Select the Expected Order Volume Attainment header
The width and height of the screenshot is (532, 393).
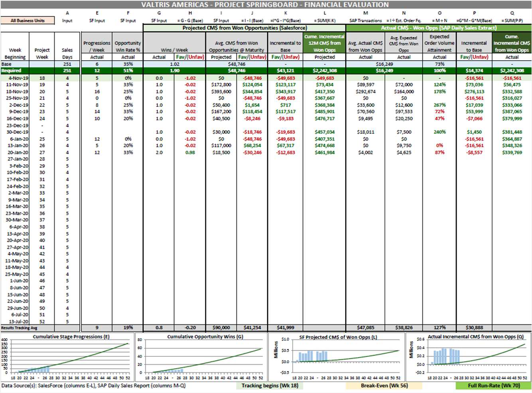coord(439,43)
